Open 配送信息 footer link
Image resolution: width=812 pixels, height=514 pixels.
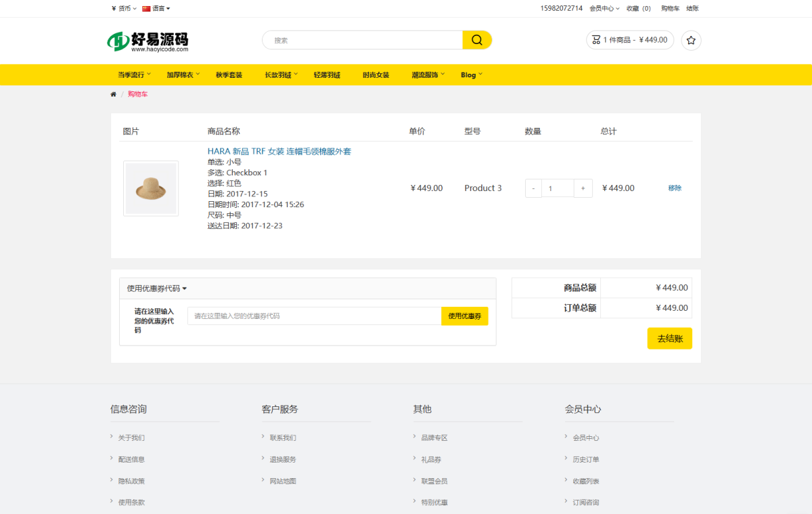(x=131, y=459)
